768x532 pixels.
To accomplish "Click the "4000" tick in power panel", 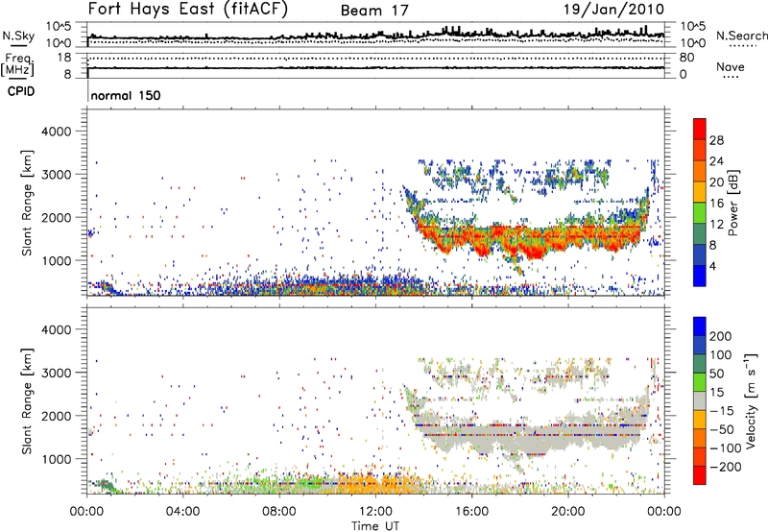I will tap(56, 132).
